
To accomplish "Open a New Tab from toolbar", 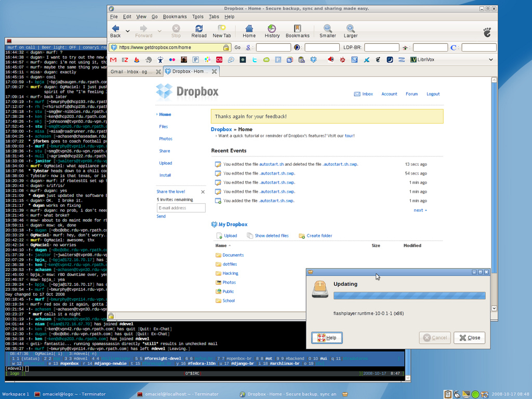I will point(221,31).
